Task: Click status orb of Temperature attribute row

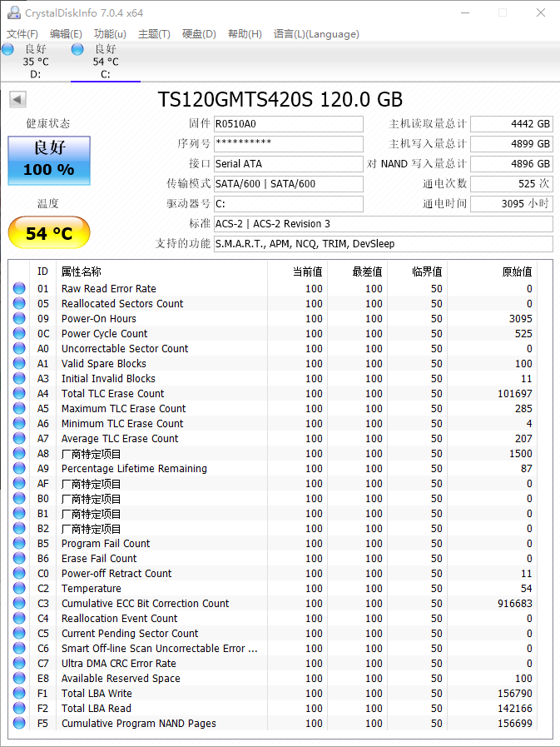Action: (x=19, y=589)
